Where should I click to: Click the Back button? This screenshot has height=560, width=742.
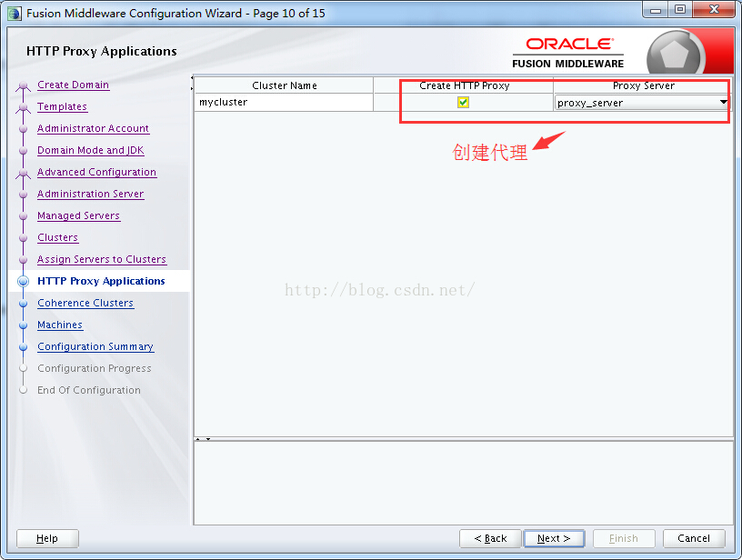click(490, 538)
